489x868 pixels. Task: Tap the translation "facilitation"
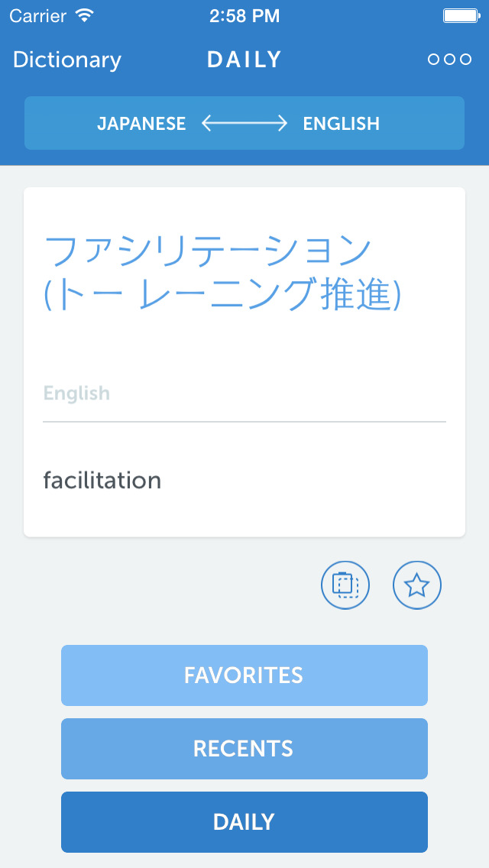pos(102,481)
